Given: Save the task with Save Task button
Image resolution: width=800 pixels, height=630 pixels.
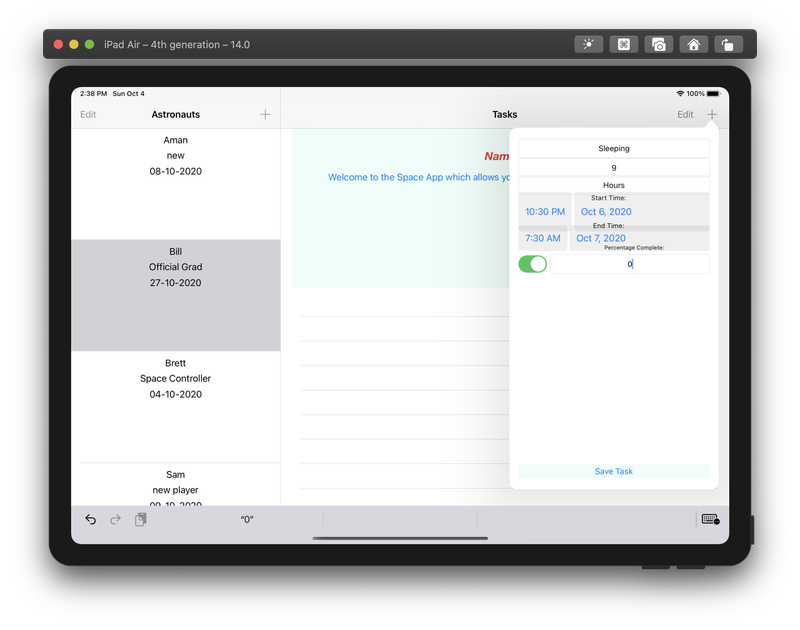Looking at the screenshot, I should point(613,471).
